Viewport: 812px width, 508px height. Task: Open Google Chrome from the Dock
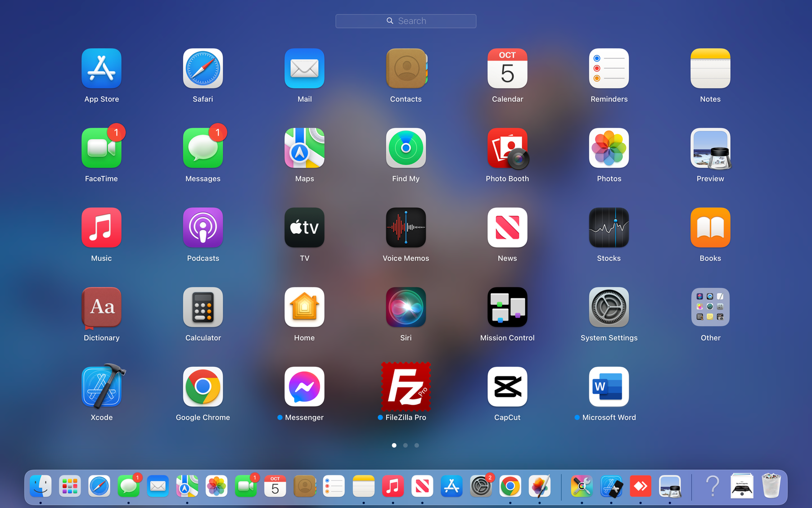tap(510, 487)
